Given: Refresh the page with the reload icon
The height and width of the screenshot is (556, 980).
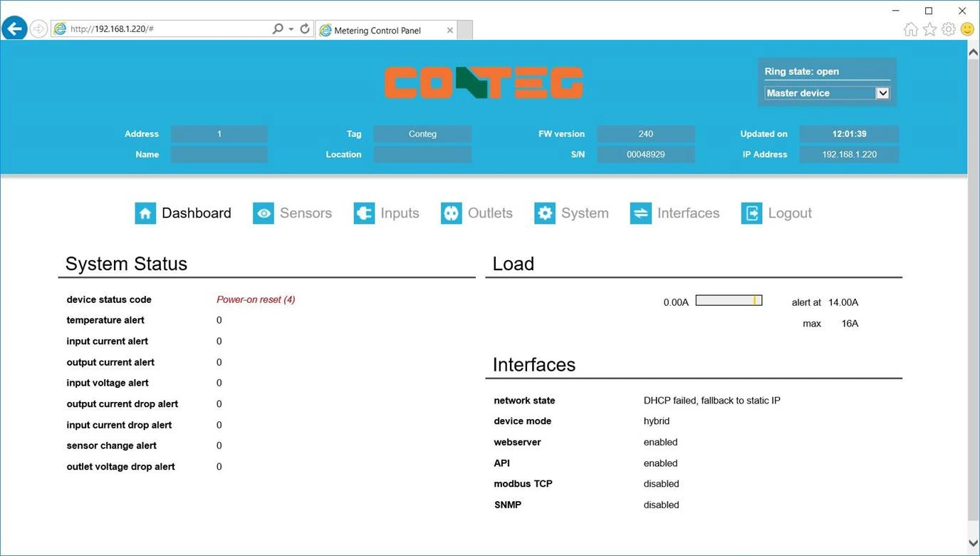Looking at the screenshot, I should click(x=305, y=29).
